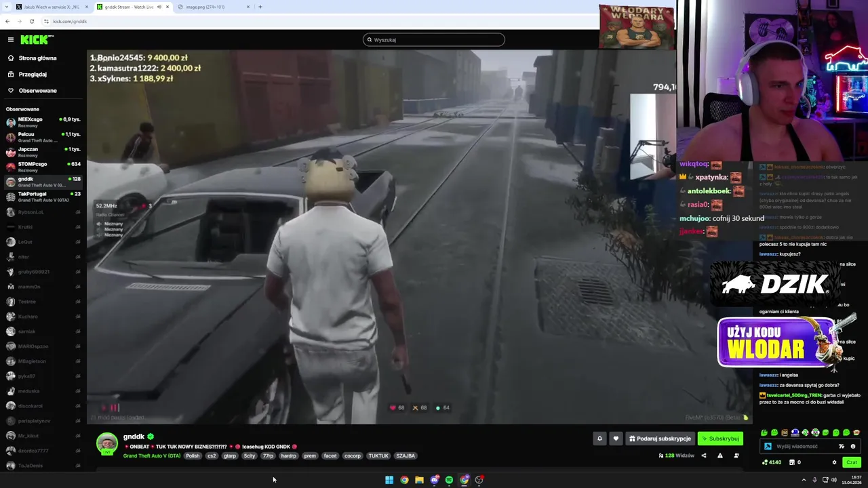This screenshot has width=868, height=488.
Task: Open the chat shop icon
Action: click(x=792, y=462)
